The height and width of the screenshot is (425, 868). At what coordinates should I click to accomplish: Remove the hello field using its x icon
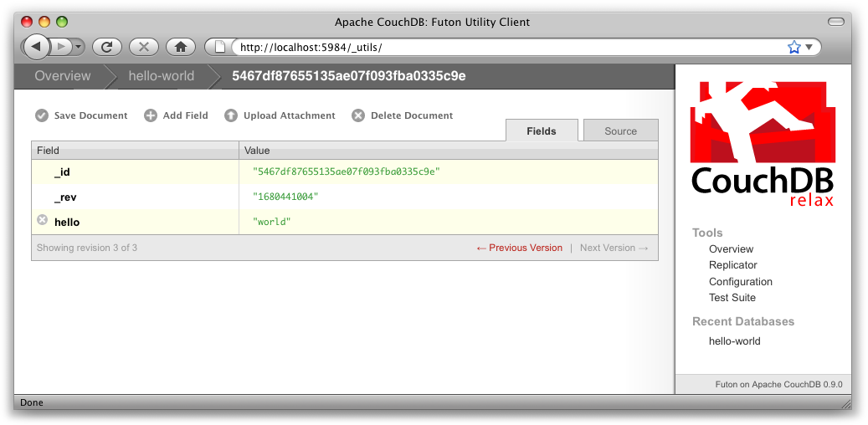click(43, 220)
